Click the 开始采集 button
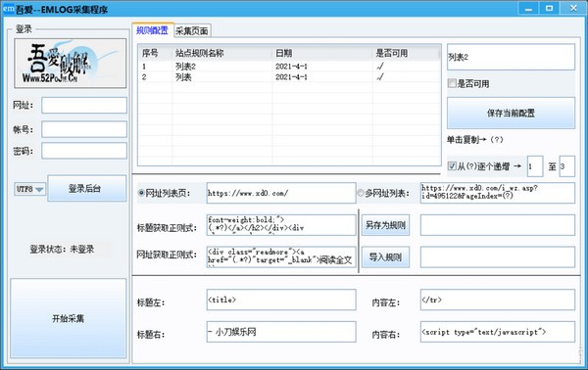588x370 pixels. 69,318
